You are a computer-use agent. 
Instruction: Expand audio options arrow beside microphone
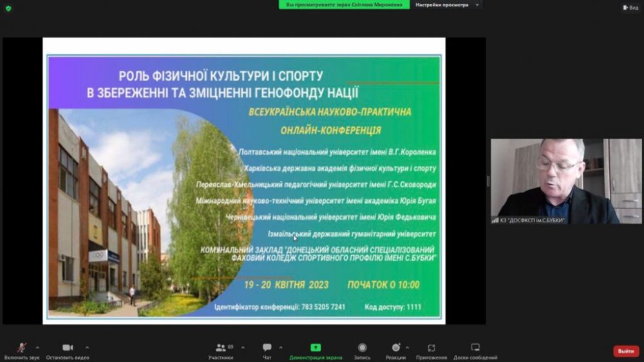pyautogui.click(x=37, y=347)
